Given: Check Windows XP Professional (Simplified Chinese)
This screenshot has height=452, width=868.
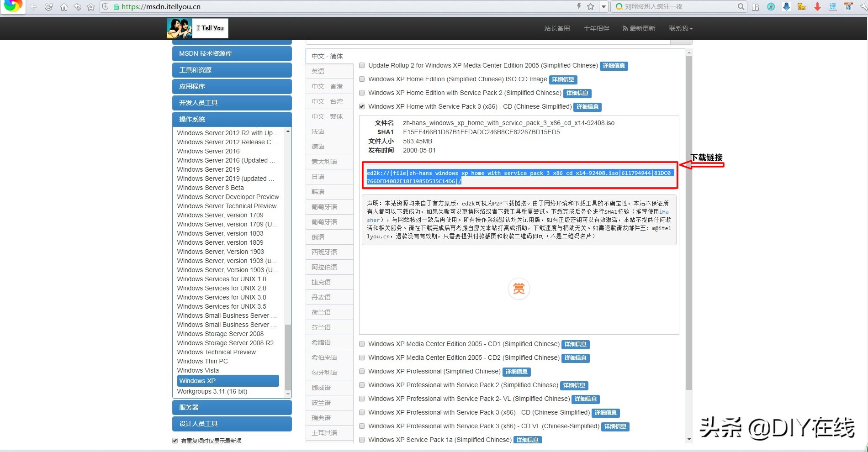Looking at the screenshot, I should click(361, 371).
